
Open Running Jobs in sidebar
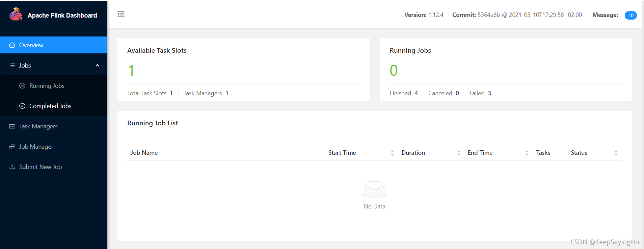tap(53, 86)
